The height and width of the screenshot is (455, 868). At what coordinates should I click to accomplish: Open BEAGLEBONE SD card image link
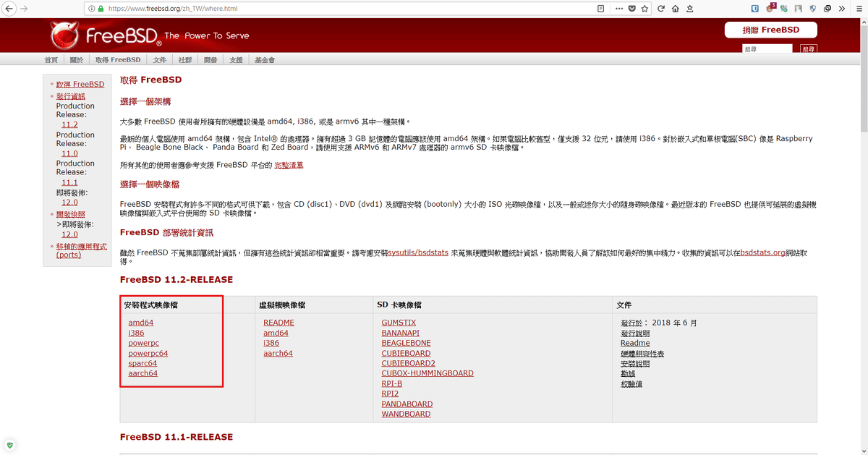click(x=406, y=343)
